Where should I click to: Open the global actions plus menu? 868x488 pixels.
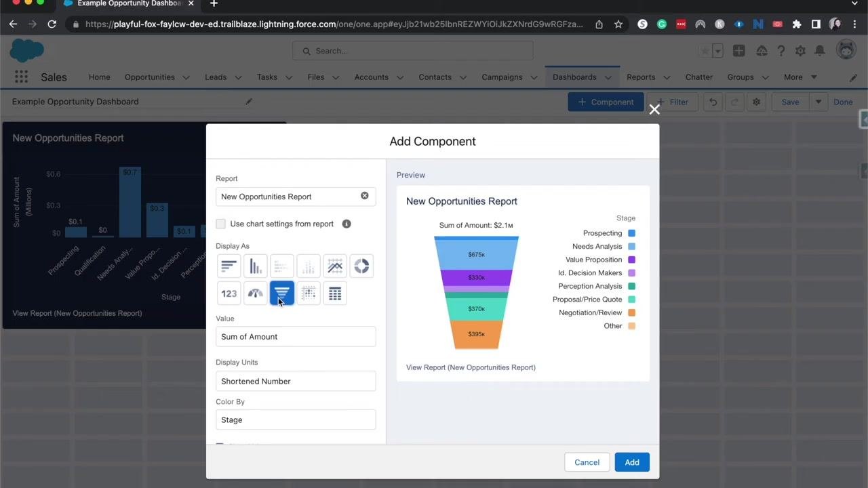pos(739,51)
